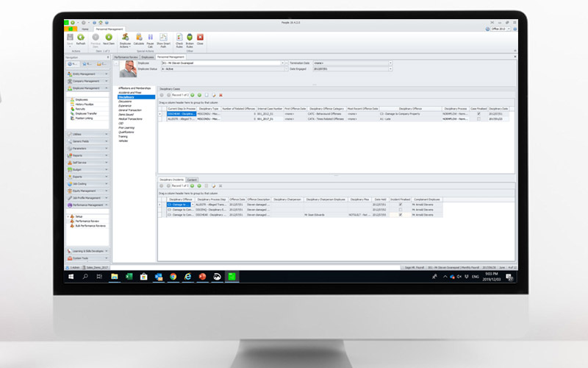Screen dimensions: 588x368
Task: Toggle Case Finalised checkbox in first disciplinary case
Action: 479,114
